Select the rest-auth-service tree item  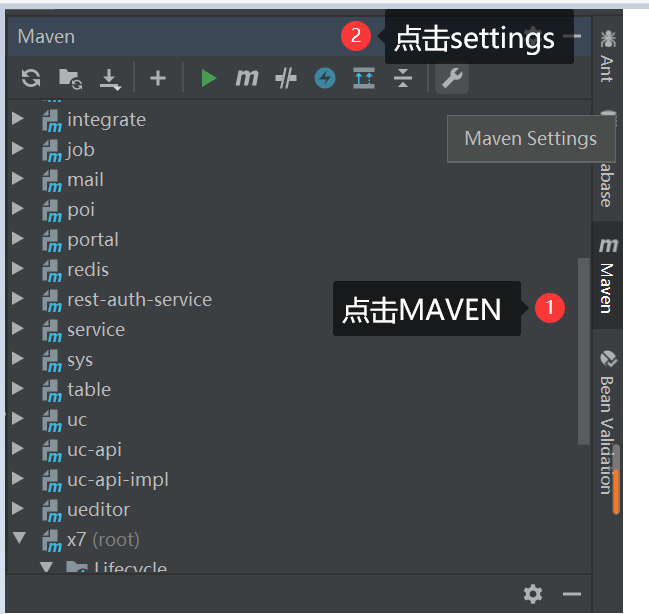point(139,300)
